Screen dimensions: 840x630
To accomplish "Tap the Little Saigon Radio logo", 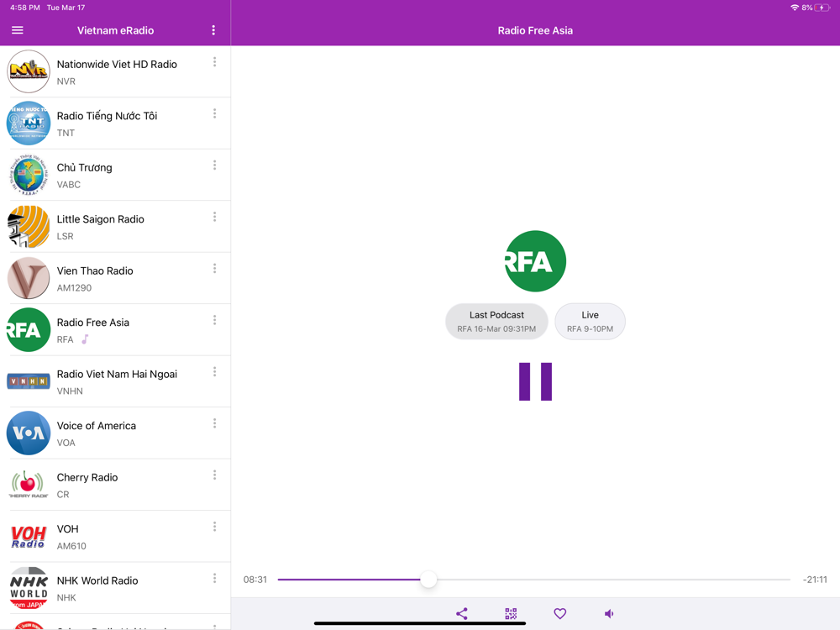I will (x=29, y=226).
